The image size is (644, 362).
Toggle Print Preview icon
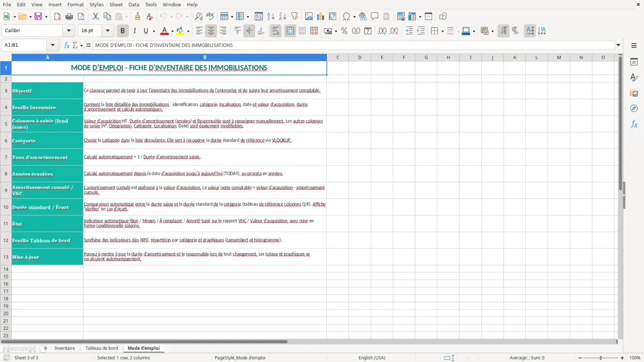(x=80, y=17)
